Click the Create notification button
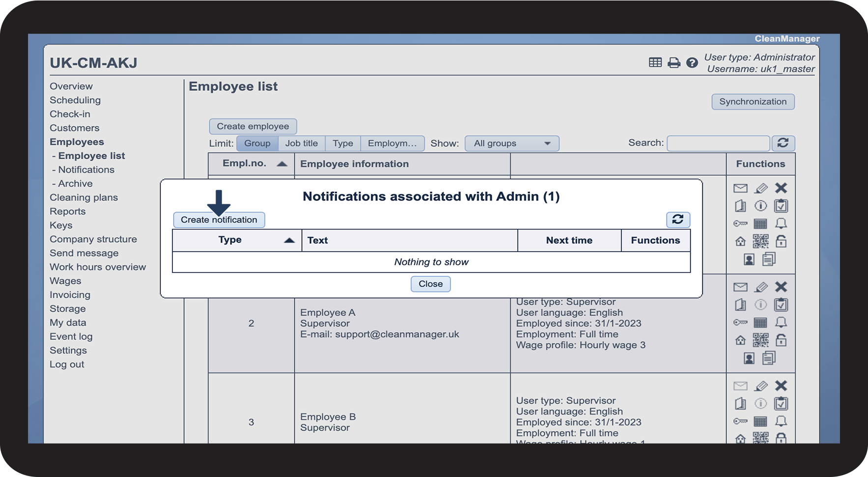 tap(219, 220)
